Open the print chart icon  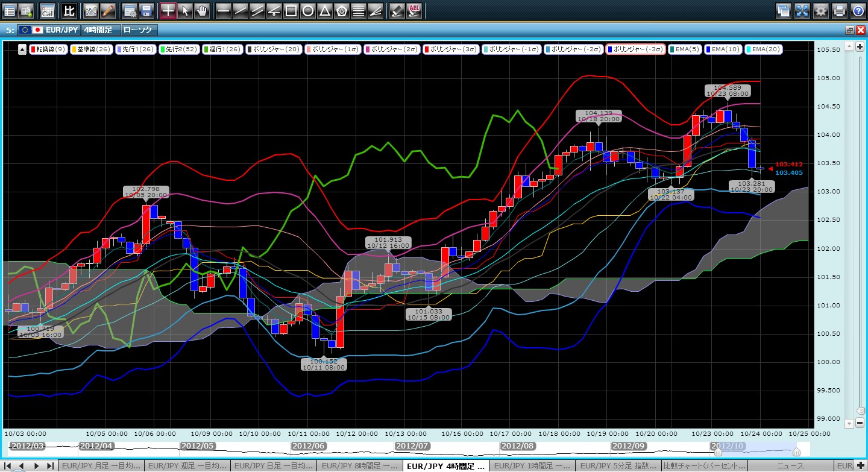pos(839,10)
